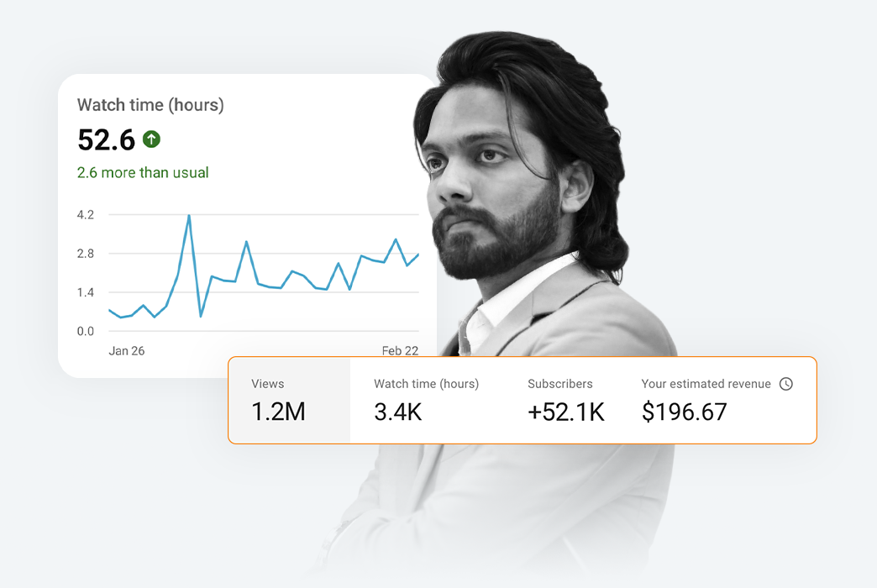
Task: Click the 2.8 y-axis label
Action: click(86, 254)
